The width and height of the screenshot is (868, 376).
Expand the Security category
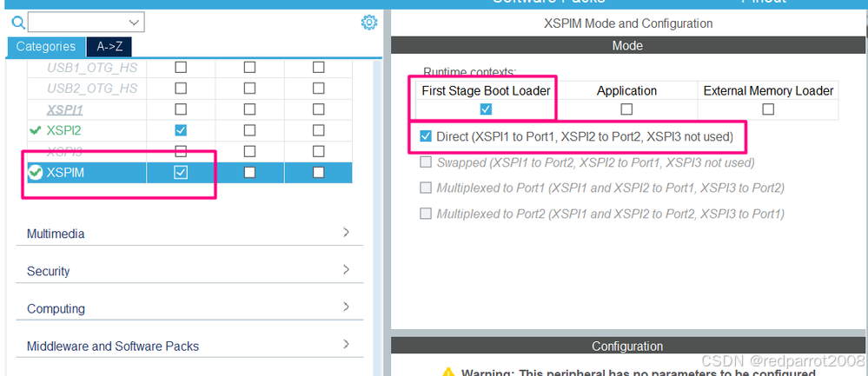(189, 271)
